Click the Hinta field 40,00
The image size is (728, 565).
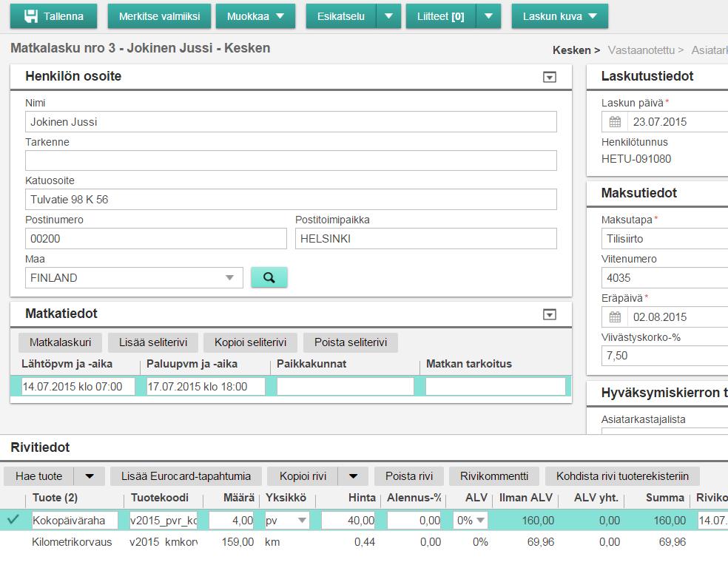click(x=348, y=521)
